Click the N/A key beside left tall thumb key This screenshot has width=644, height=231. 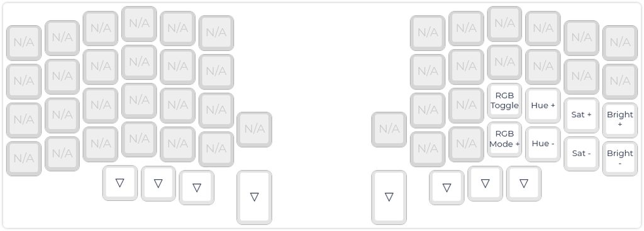(x=254, y=129)
